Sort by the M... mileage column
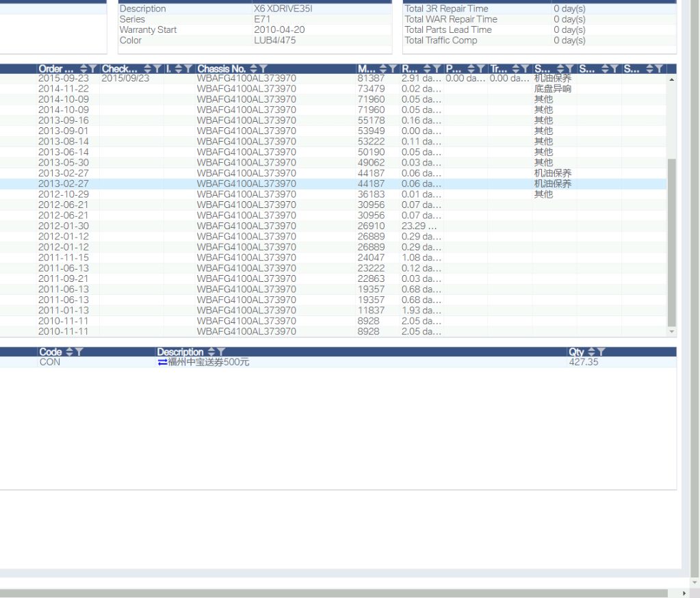Viewport: 700px width, 598px height. 383,68
